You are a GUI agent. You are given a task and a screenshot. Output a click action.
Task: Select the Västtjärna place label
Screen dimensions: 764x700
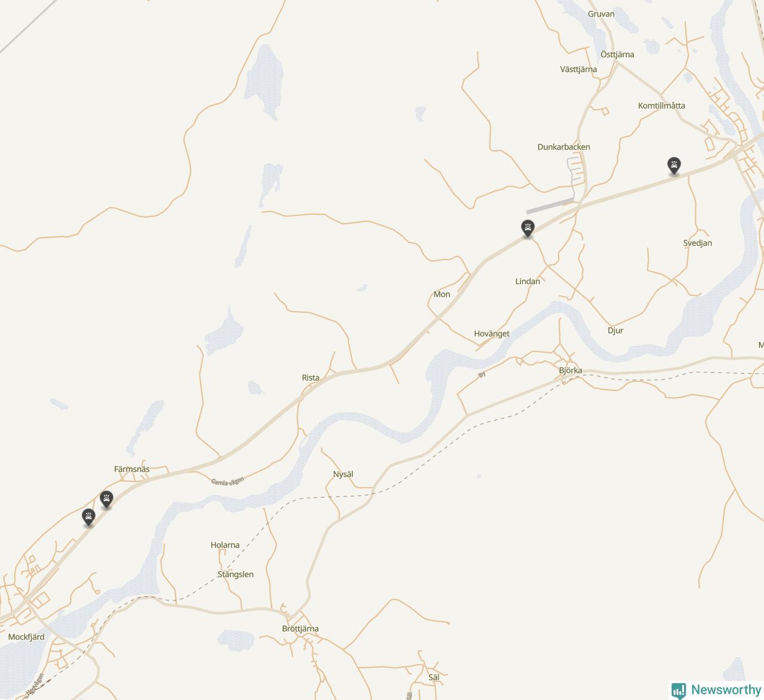[x=578, y=69]
